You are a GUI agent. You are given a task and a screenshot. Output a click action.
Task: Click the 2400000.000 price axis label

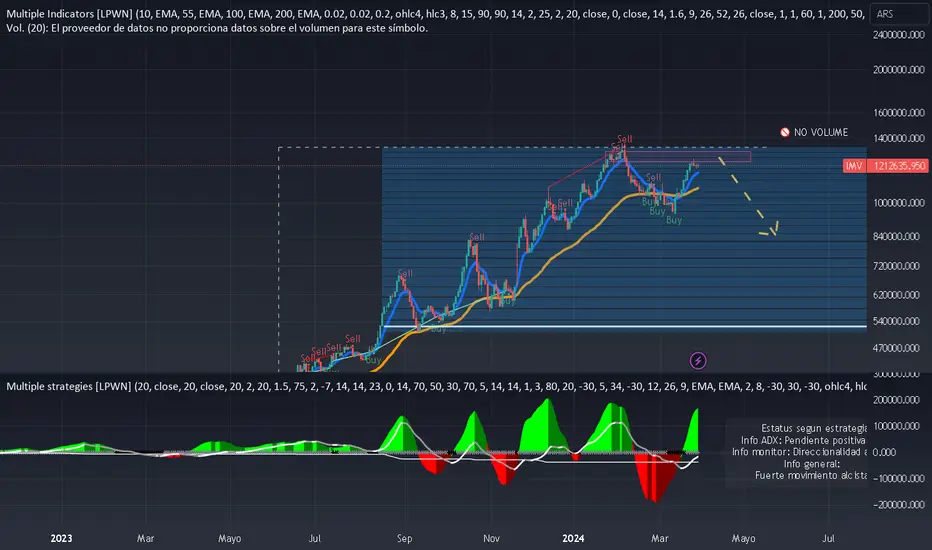coord(899,35)
